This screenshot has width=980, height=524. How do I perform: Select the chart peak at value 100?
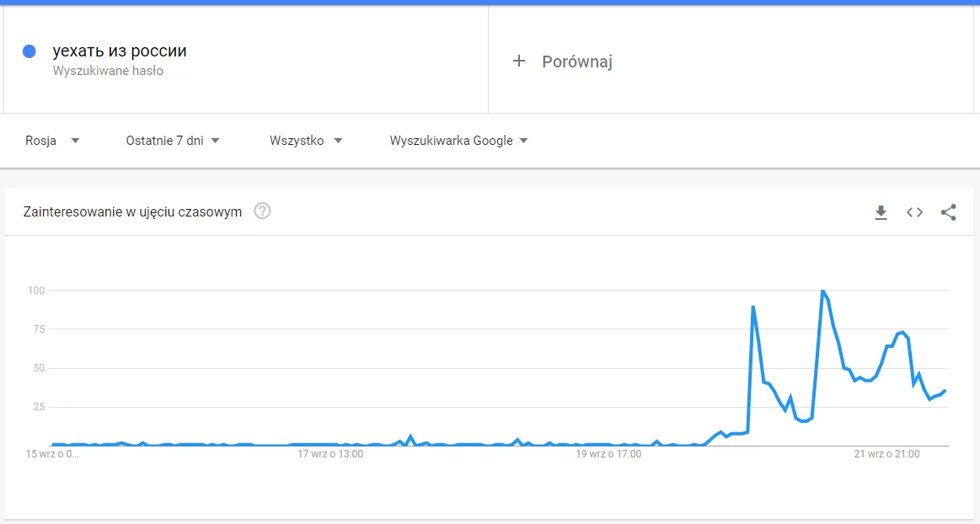[x=822, y=291]
